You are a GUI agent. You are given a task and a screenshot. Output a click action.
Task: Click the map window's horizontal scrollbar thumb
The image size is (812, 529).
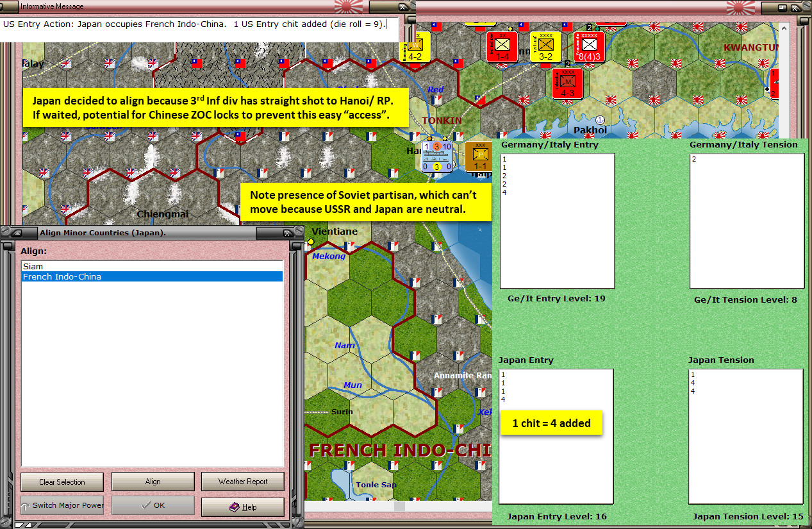point(399,507)
